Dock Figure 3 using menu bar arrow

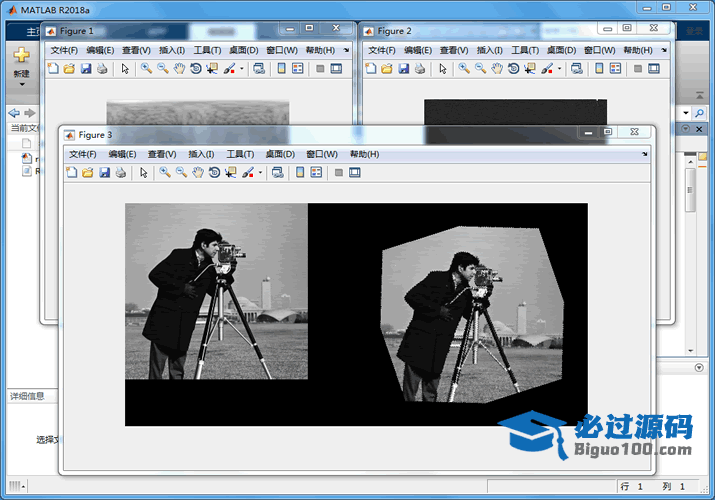tap(645, 154)
